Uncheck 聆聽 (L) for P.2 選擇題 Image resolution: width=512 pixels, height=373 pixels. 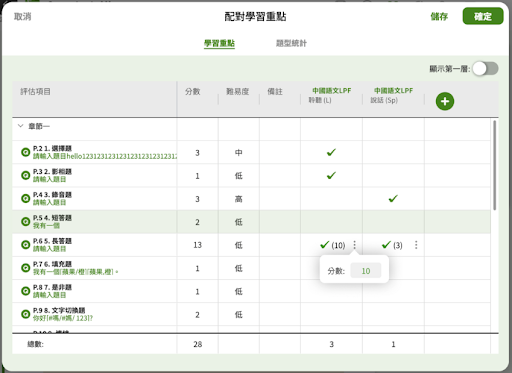tap(331, 152)
